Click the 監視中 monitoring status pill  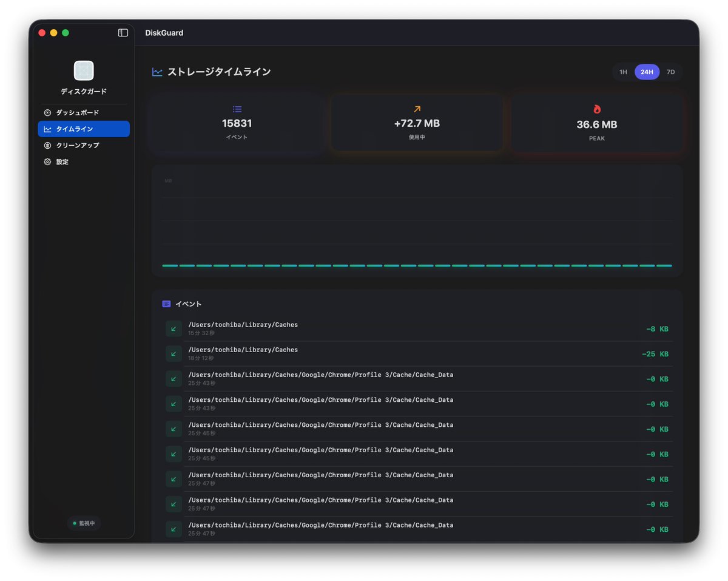click(x=84, y=523)
